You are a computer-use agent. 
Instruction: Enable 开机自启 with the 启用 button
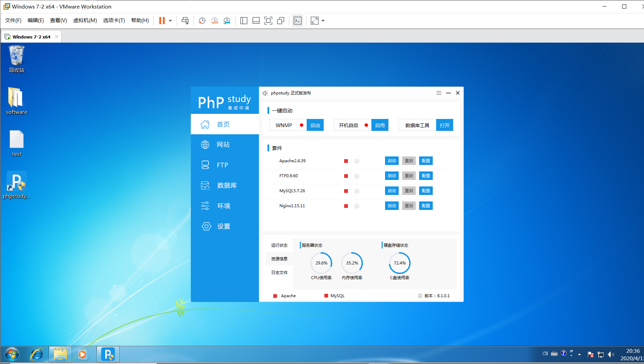(380, 125)
